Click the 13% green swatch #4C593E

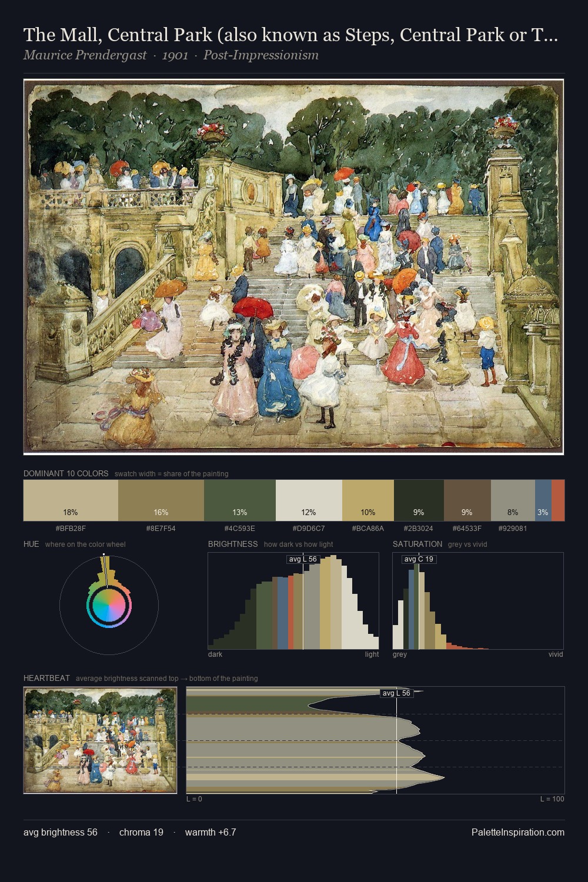pos(240,500)
